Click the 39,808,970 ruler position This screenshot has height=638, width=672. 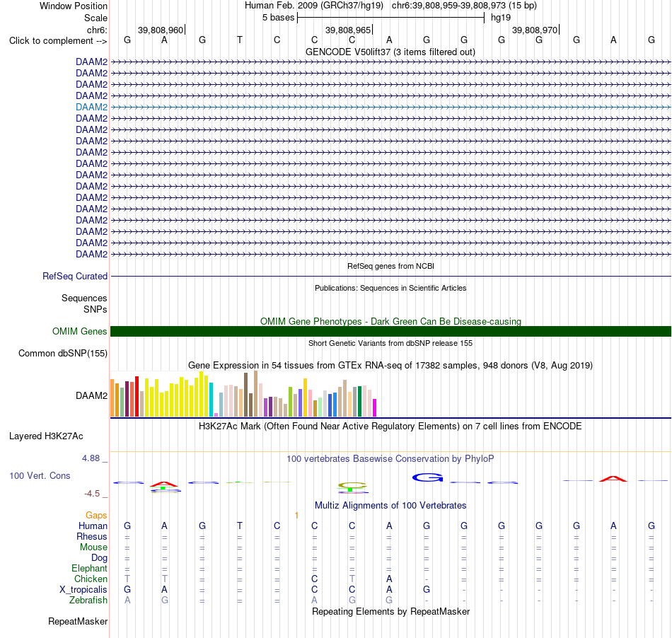[535, 30]
